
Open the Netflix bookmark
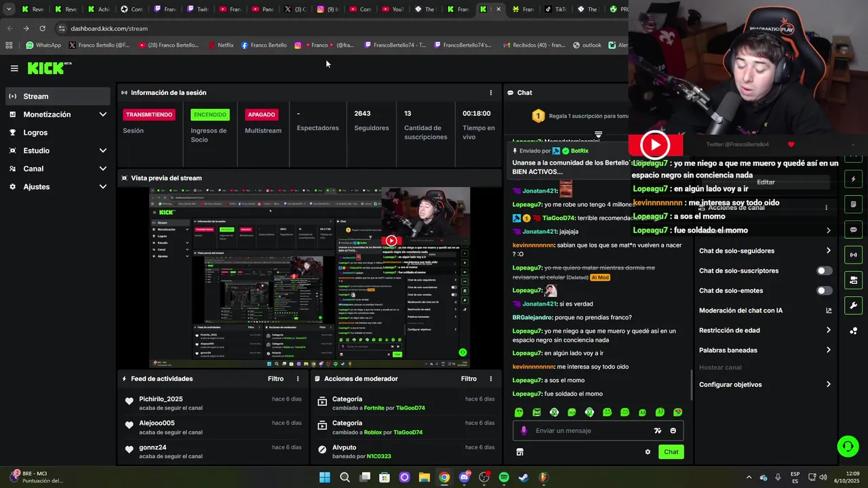point(220,45)
